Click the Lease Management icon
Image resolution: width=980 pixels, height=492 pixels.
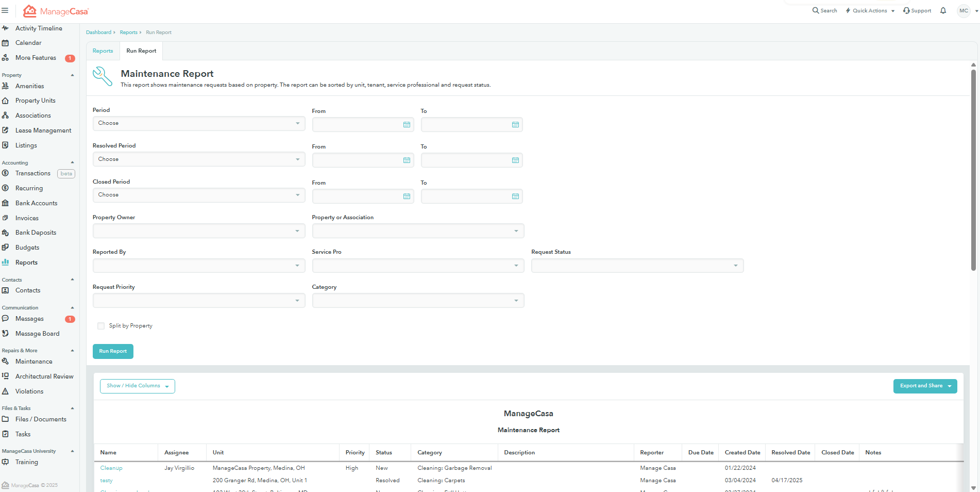pos(5,130)
